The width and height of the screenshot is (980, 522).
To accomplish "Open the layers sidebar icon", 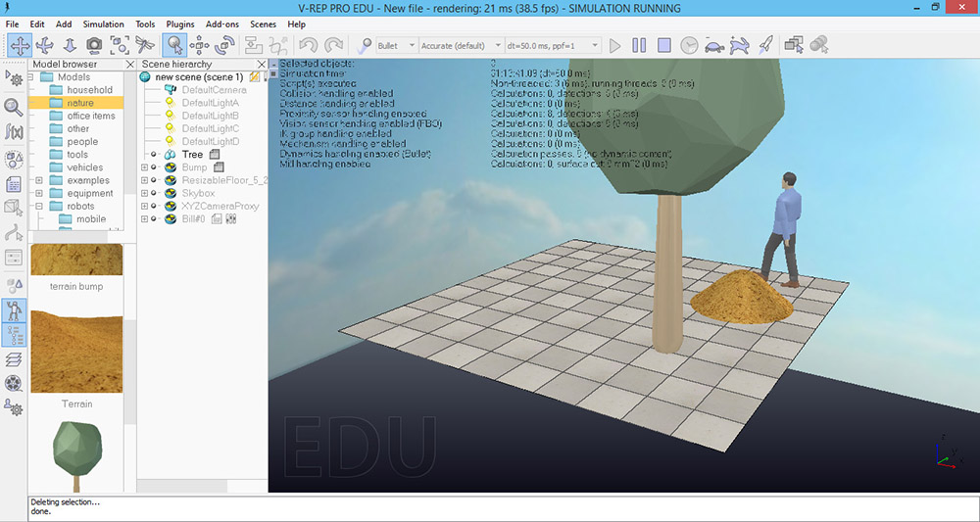I will click(x=14, y=359).
